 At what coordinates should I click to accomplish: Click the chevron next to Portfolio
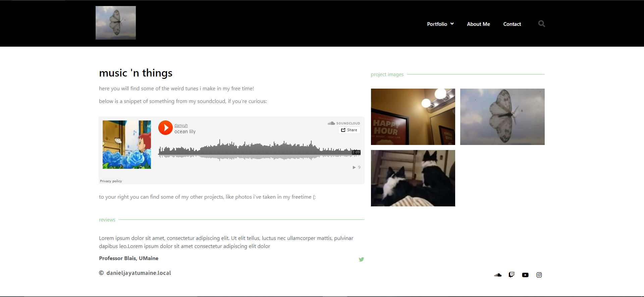452,24
